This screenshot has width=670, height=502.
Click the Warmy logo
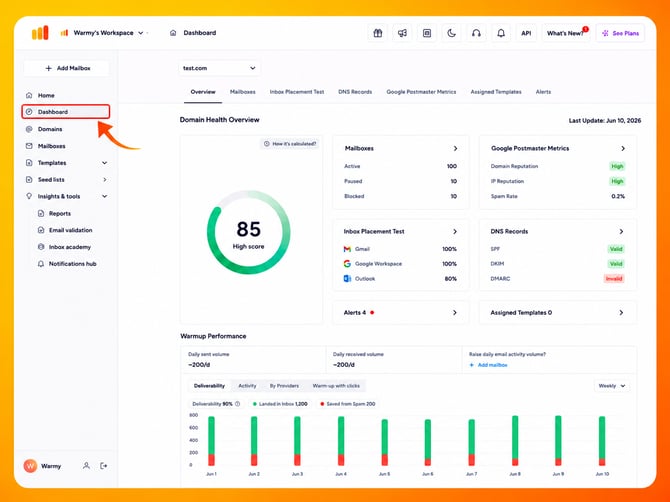(40, 33)
